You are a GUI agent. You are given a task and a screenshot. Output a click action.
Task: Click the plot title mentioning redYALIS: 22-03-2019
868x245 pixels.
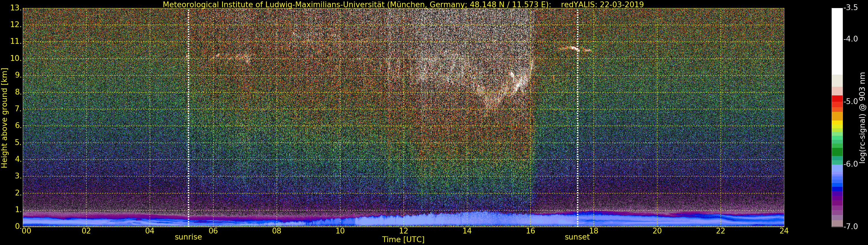tap(403, 4)
